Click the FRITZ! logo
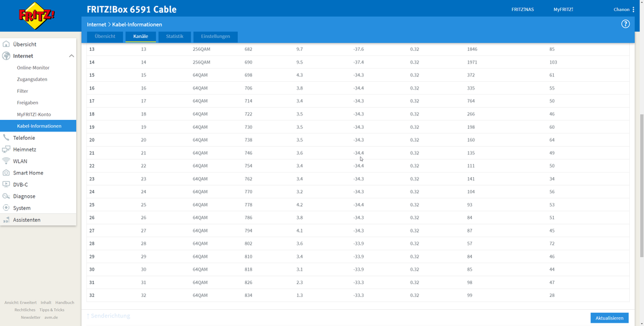This screenshot has width=644, height=326. (x=37, y=16)
